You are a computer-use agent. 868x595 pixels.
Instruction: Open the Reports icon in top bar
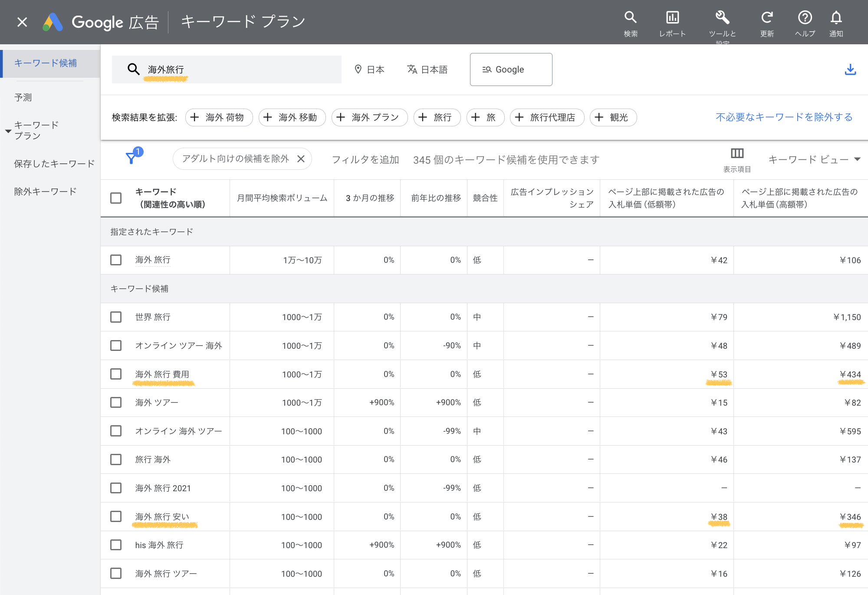tap(672, 18)
